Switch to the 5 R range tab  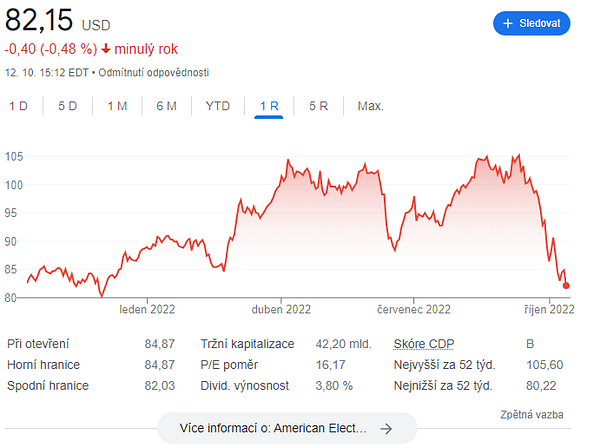click(318, 106)
